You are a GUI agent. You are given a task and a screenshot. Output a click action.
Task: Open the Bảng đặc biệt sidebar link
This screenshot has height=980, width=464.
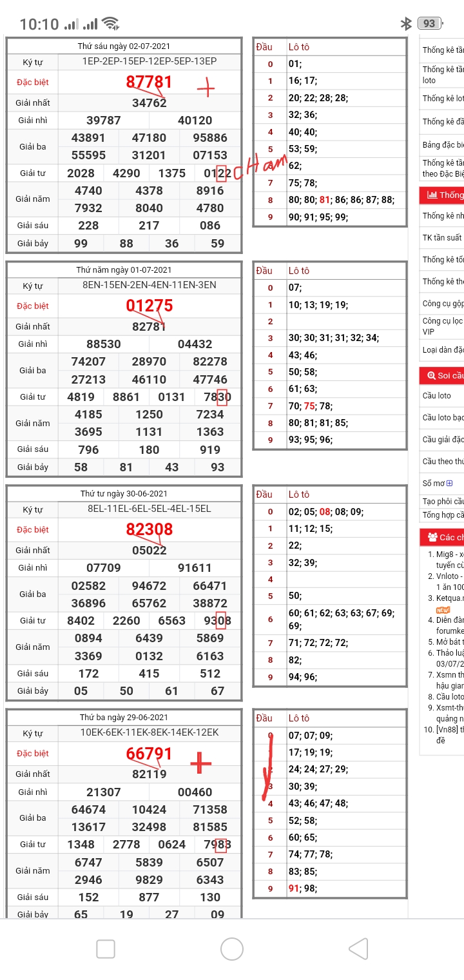443,144
